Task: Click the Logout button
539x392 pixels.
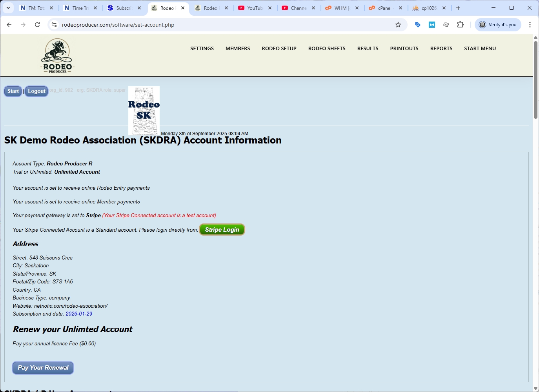Action: (36, 91)
